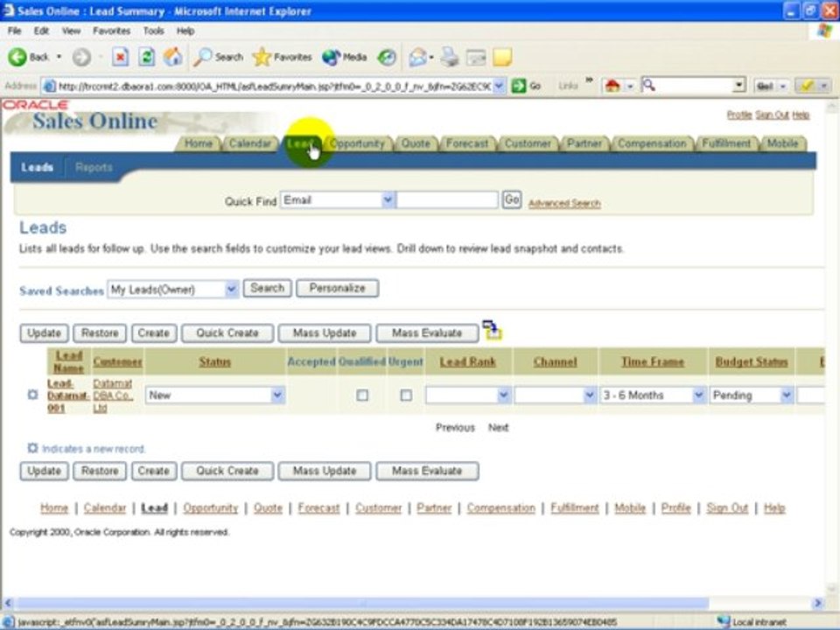Image resolution: width=840 pixels, height=630 pixels.
Task: Click the top Mass Evaluate button
Action: [x=427, y=333]
